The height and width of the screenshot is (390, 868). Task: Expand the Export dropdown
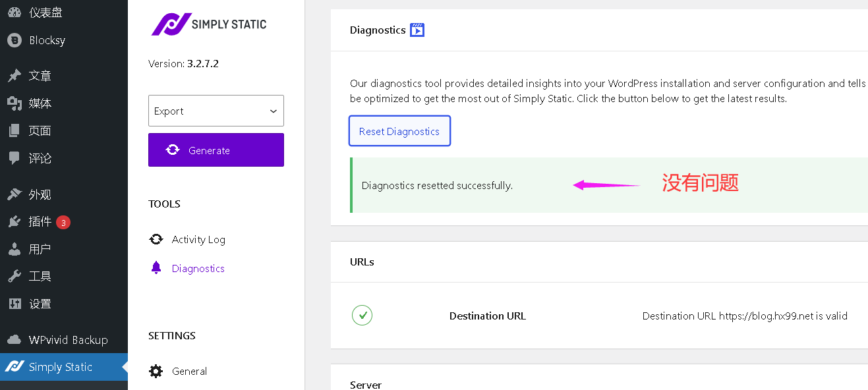point(216,111)
